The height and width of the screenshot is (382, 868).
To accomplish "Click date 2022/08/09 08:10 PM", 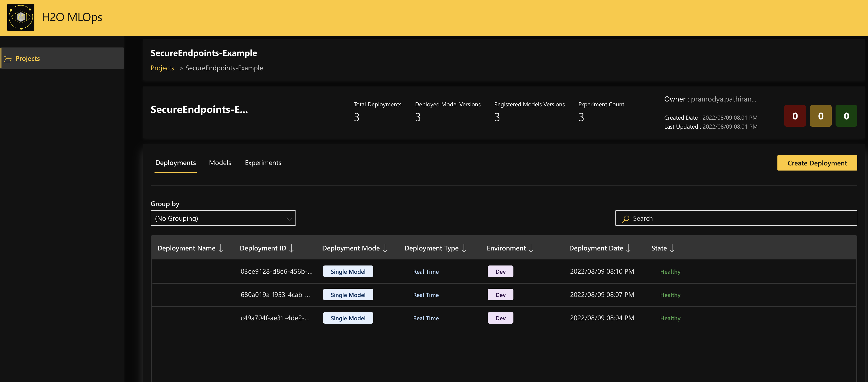I will pyautogui.click(x=602, y=271).
